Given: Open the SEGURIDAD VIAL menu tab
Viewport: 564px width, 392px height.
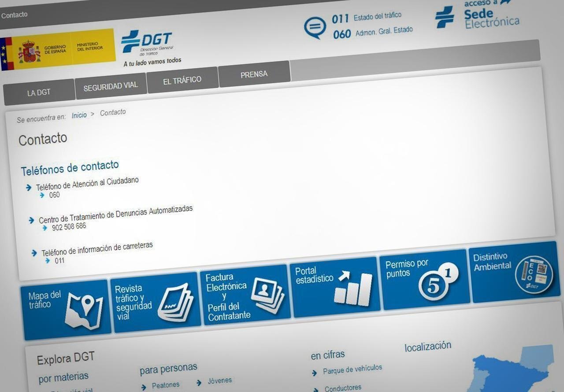Looking at the screenshot, I should pos(111,86).
